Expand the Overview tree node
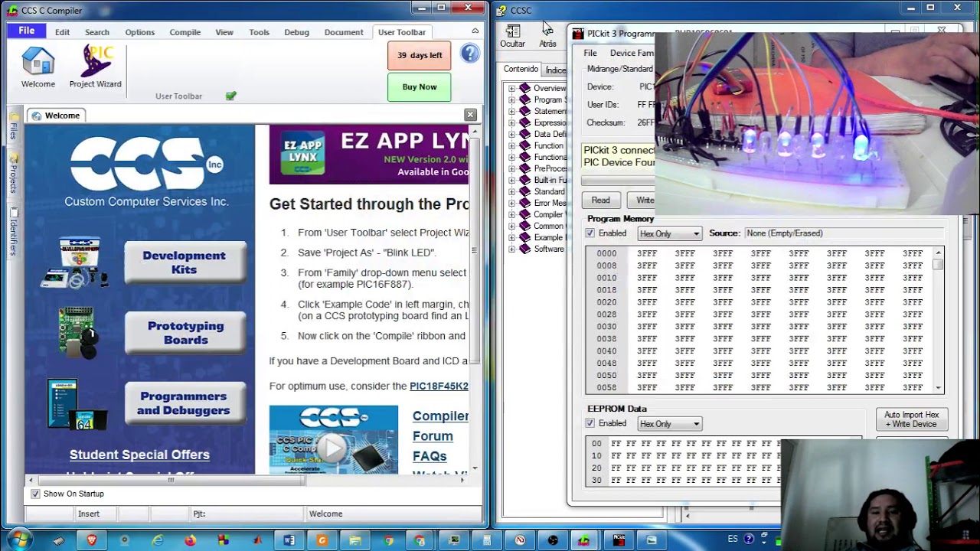Screen dimensions: 980x551 511,88
